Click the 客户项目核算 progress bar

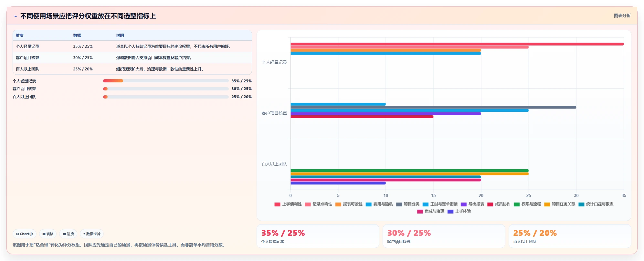point(166,89)
